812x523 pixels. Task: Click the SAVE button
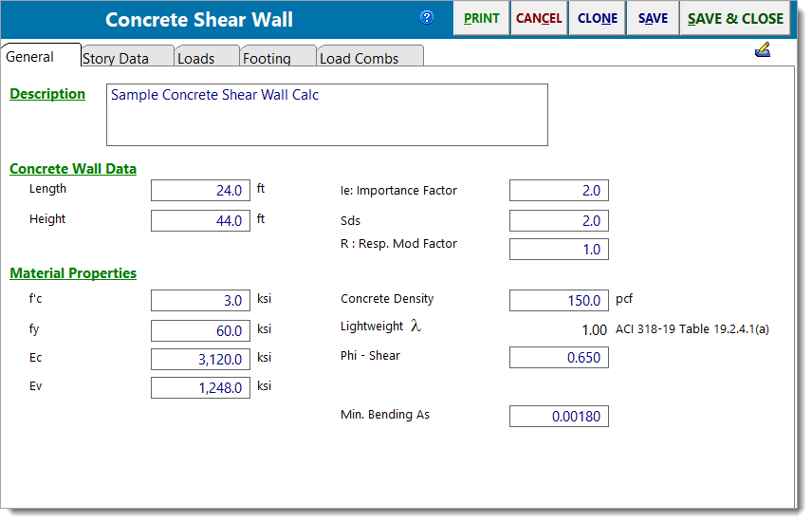(652, 18)
